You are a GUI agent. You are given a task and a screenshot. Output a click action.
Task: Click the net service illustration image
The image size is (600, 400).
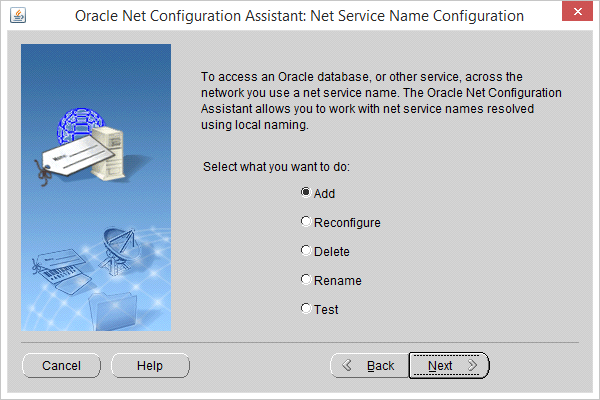point(96,187)
